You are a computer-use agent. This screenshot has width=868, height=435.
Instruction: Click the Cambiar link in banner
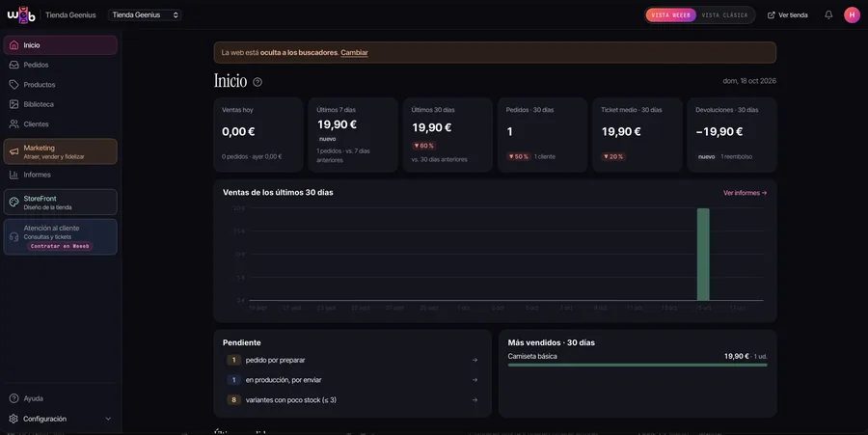coord(354,53)
